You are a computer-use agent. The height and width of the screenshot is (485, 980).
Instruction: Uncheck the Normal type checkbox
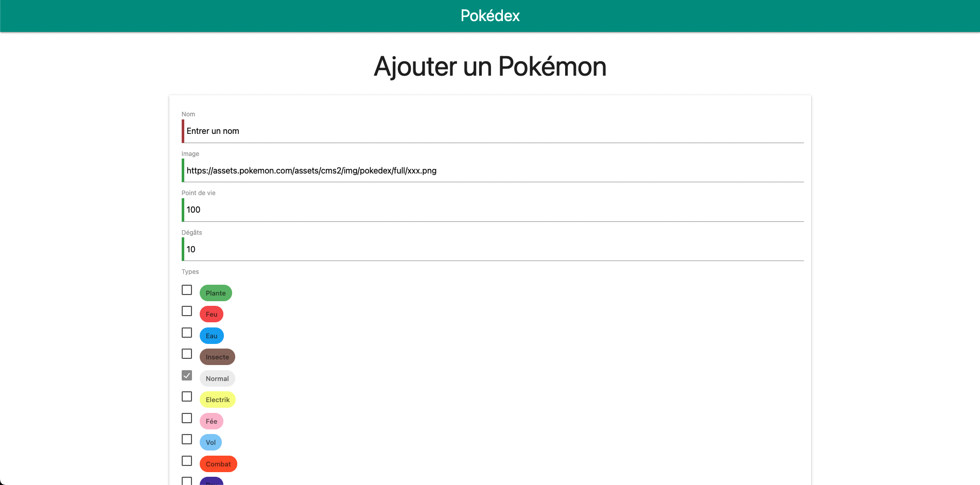click(187, 376)
